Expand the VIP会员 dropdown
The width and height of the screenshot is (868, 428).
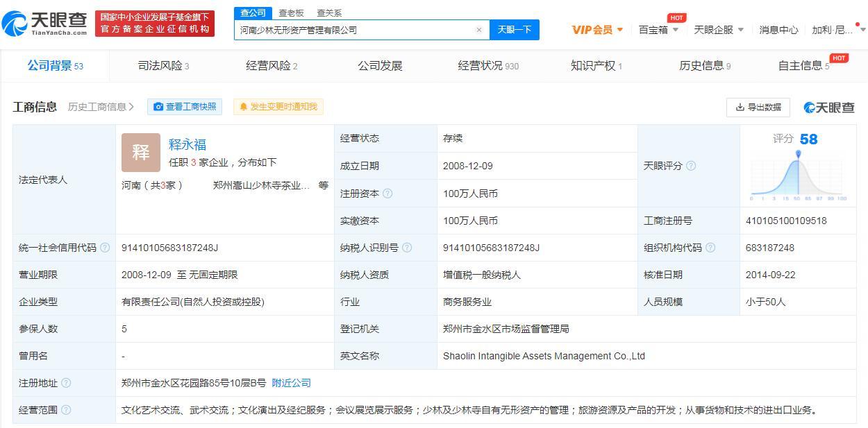coord(597,30)
